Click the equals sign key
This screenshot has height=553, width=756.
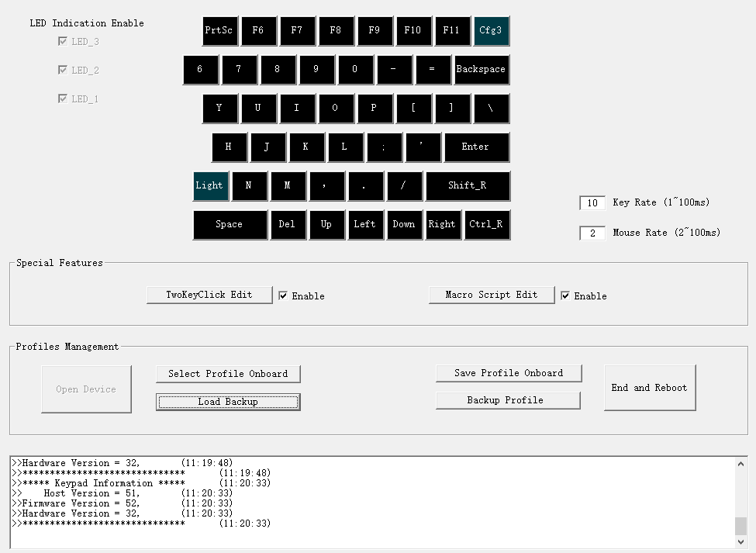coord(433,70)
